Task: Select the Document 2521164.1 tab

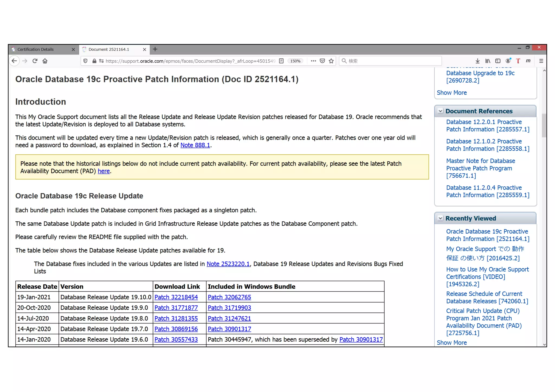Action: coord(114,49)
